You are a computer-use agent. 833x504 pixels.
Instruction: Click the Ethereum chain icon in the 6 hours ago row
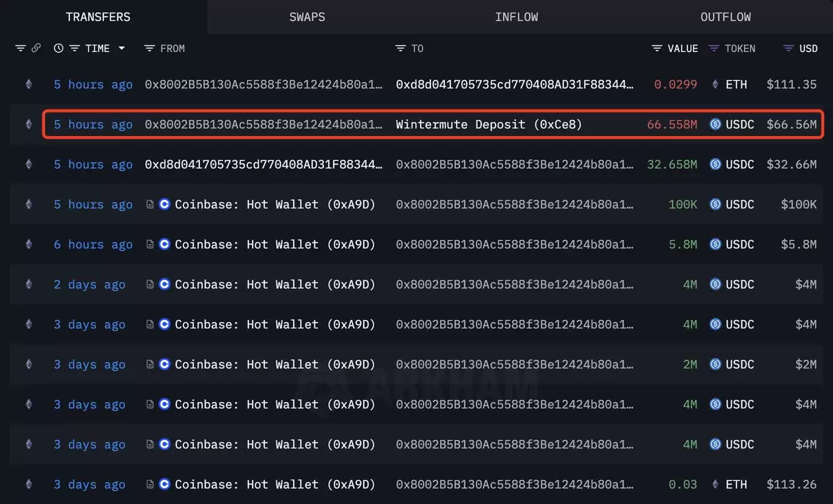click(28, 244)
